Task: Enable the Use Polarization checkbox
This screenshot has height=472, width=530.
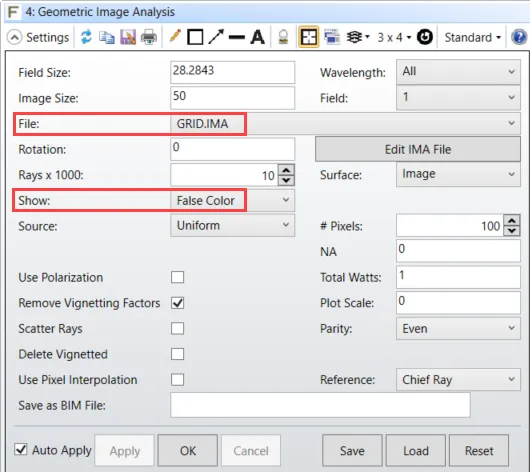Action: [177, 277]
